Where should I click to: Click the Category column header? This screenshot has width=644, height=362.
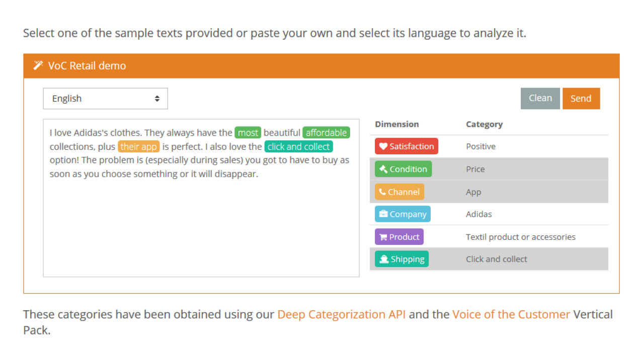coord(484,124)
